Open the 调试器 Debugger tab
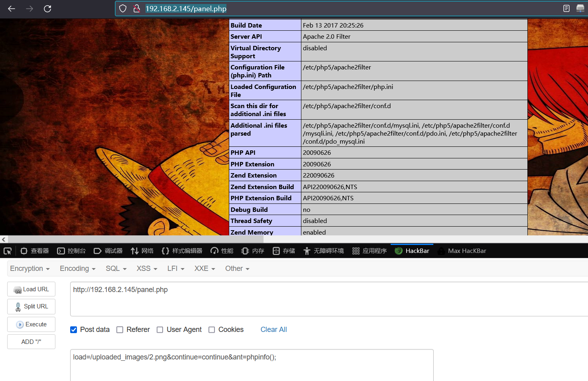Viewport: 588px width, 381px height. click(x=108, y=251)
